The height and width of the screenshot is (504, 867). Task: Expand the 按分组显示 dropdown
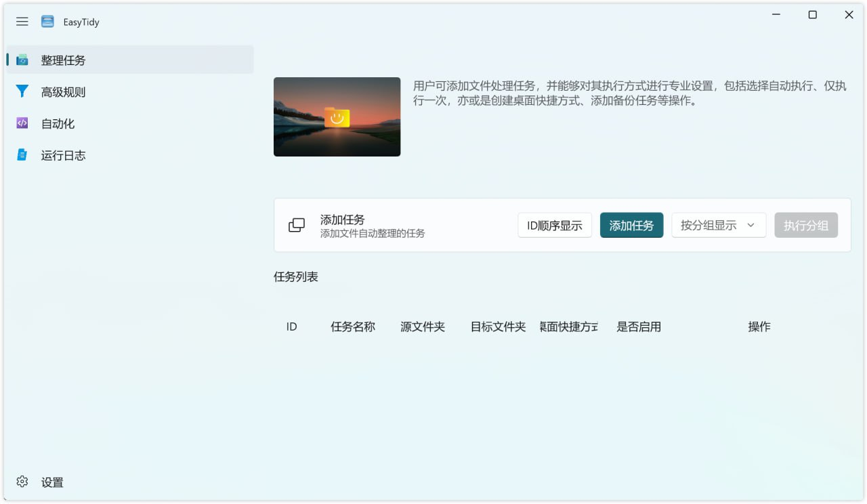click(718, 226)
